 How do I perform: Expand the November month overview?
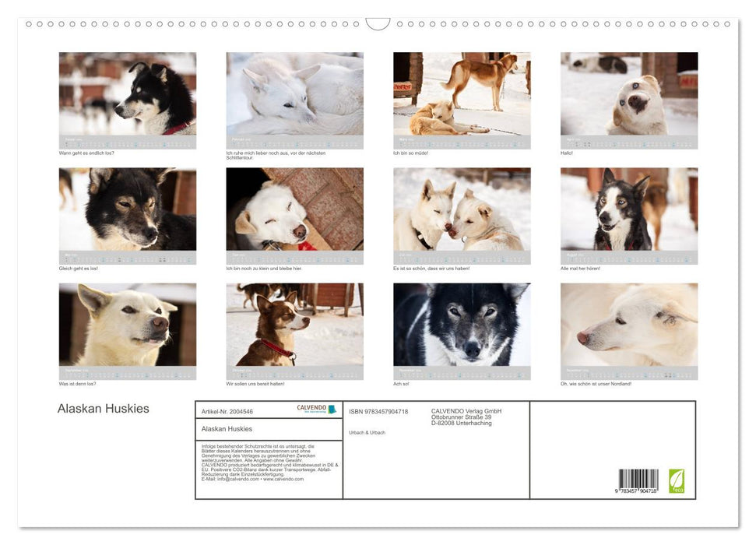click(461, 372)
